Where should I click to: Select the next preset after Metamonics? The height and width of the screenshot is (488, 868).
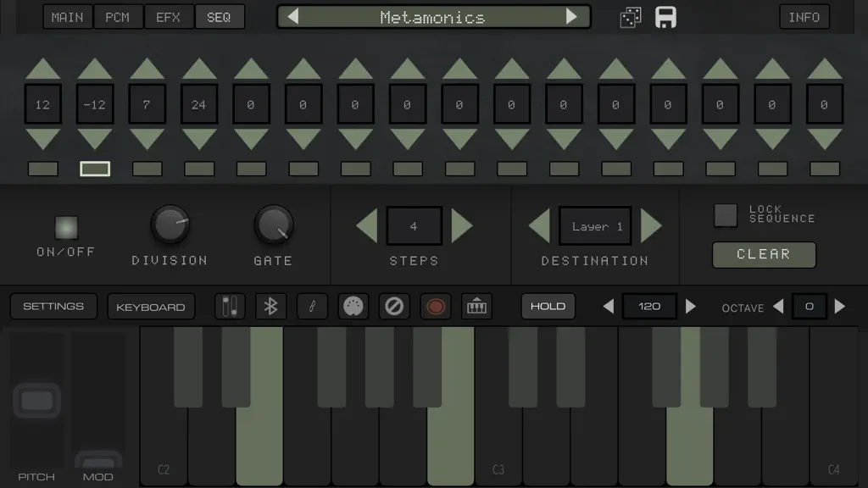[571, 17]
